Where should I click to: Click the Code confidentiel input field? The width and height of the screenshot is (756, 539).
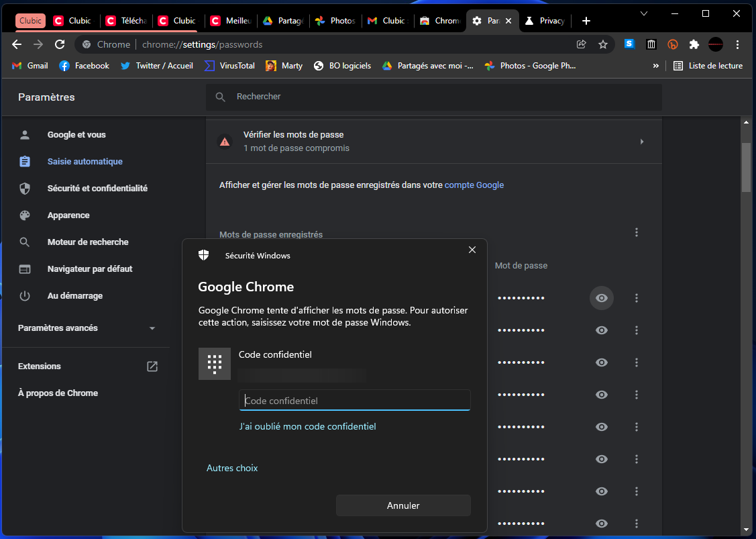(x=354, y=400)
